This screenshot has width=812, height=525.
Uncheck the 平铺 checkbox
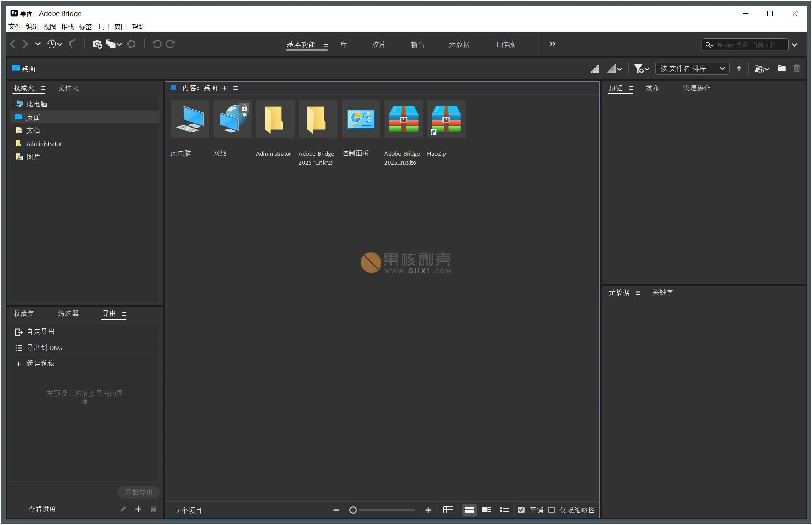click(x=522, y=510)
